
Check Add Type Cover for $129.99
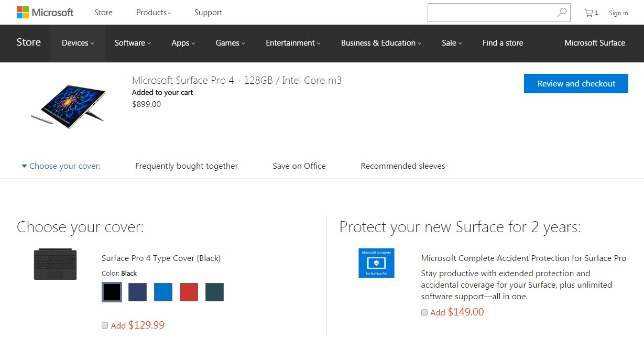(105, 325)
